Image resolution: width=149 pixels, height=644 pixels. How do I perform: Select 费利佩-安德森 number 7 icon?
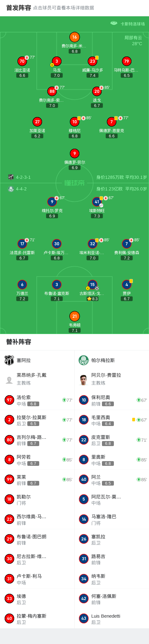127,244
